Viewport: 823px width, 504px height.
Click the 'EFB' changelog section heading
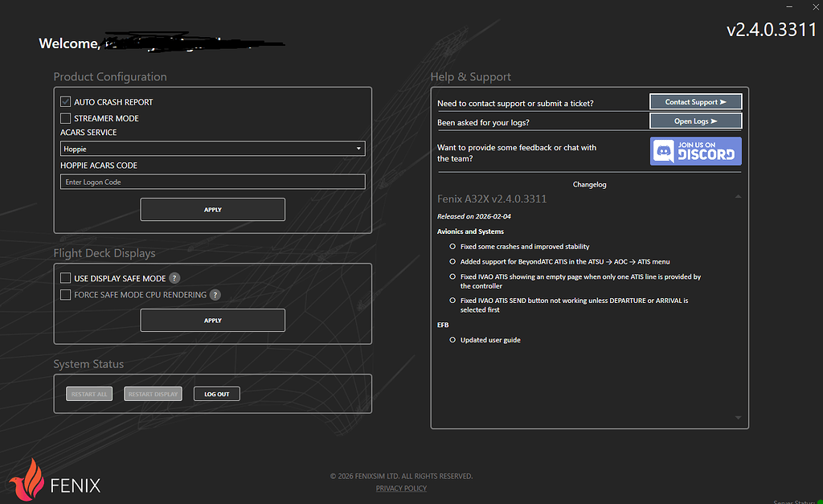click(x=443, y=325)
